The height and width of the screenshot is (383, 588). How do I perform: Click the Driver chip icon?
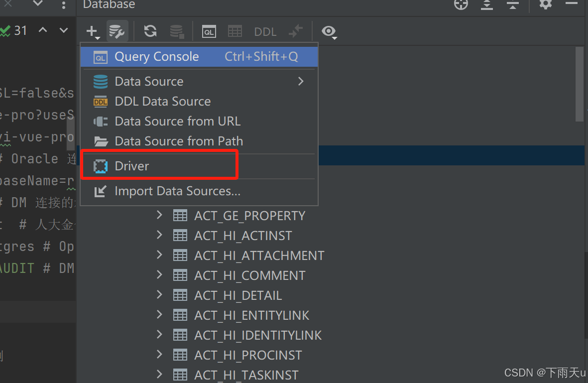click(101, 166)
